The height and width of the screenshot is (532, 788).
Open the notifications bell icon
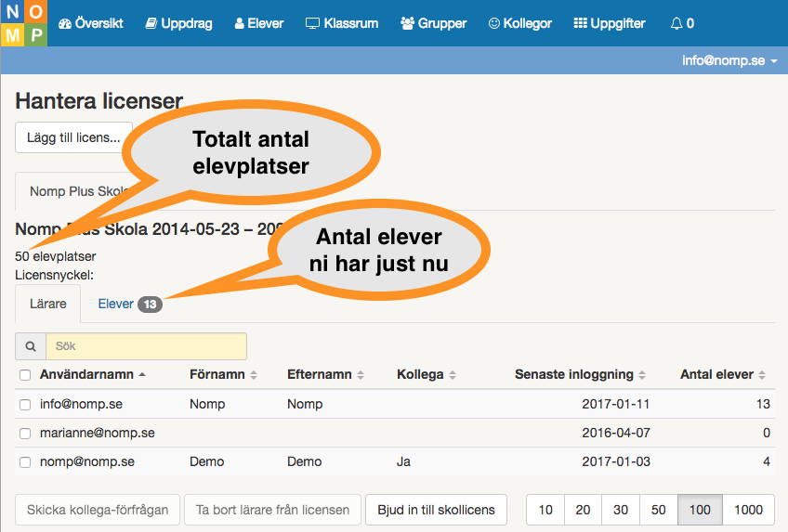(x=682, y=23)
